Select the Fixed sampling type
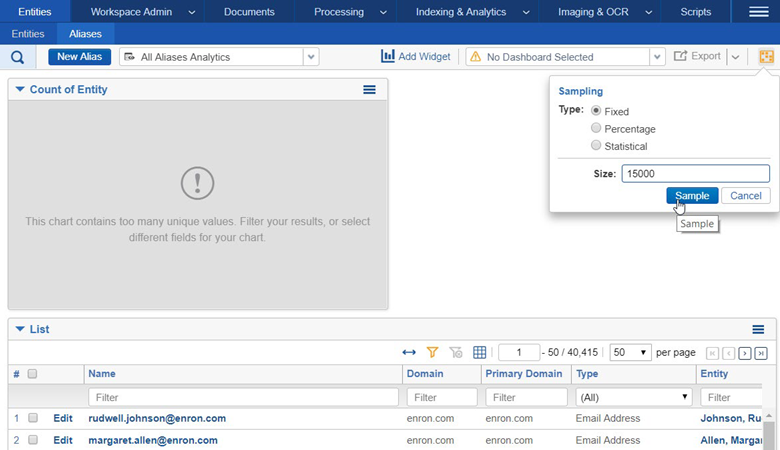 [596, 110]
